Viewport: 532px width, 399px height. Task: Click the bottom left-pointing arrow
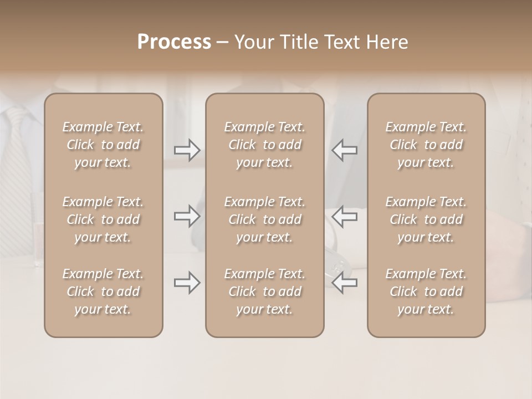click(x=344, y=283)
